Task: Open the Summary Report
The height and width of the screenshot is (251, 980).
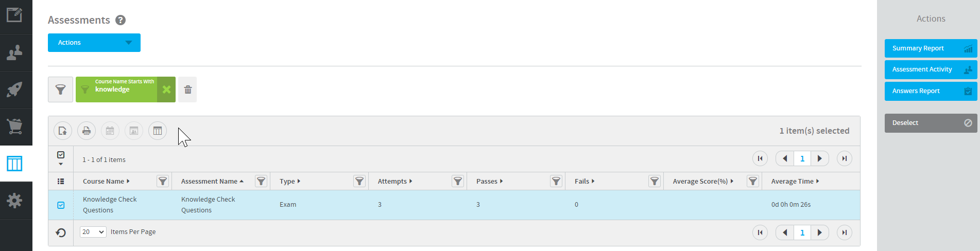Action: [931, 48]
